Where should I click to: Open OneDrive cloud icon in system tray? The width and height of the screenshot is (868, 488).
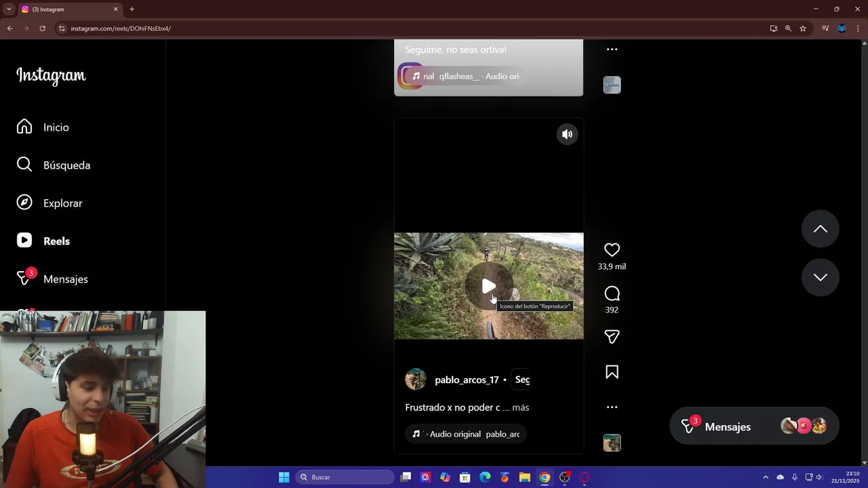(x=780, y=477)
